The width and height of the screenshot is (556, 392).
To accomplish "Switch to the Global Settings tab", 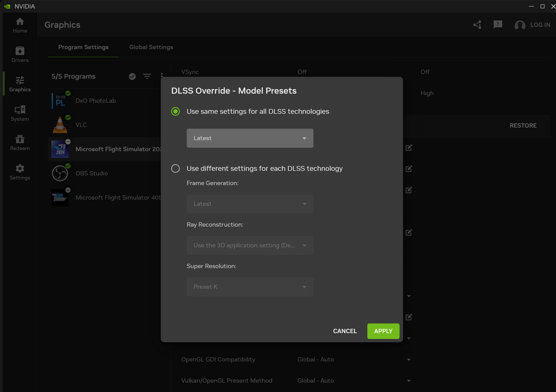I will tap(151, 47).
